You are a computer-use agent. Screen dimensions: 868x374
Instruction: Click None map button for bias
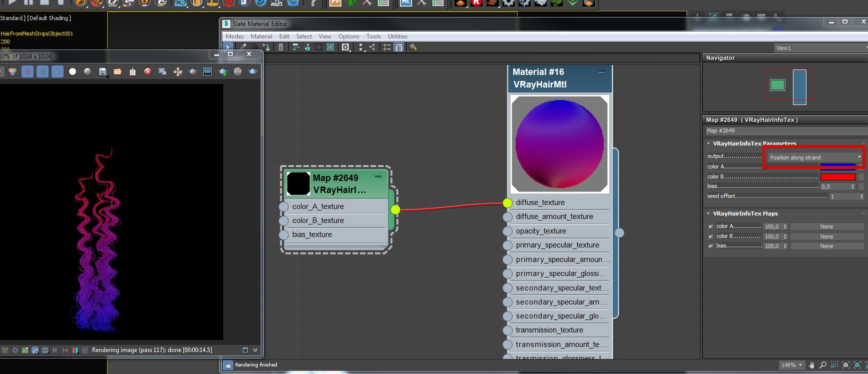827,246
